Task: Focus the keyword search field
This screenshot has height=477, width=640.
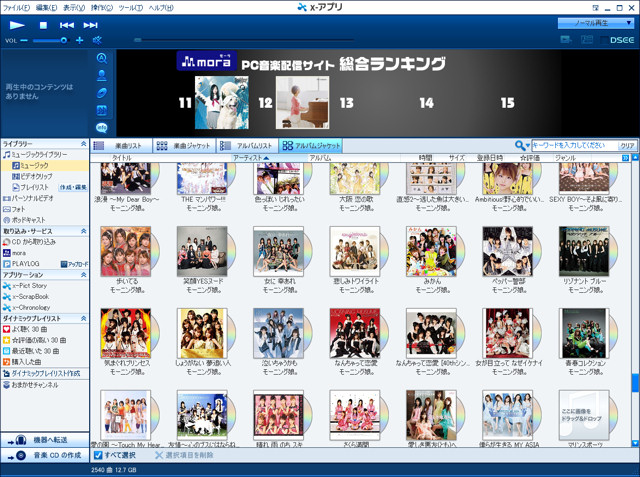Action: [574, 146]
